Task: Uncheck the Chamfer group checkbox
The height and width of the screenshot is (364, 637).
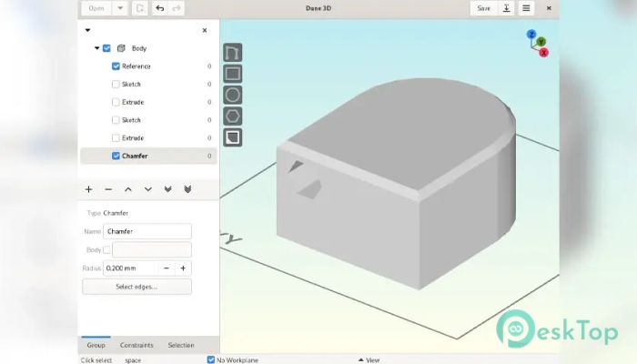Action: [116, 156]
